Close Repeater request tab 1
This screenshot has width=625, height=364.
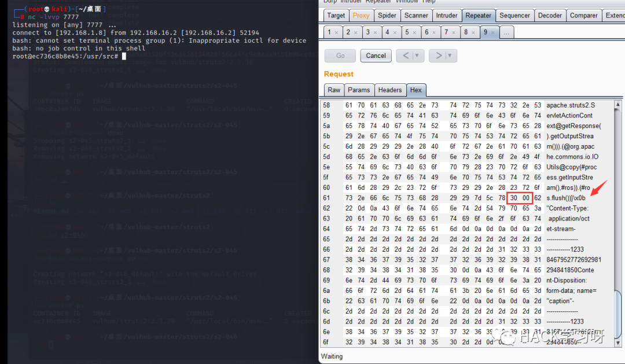click(336, 32)
